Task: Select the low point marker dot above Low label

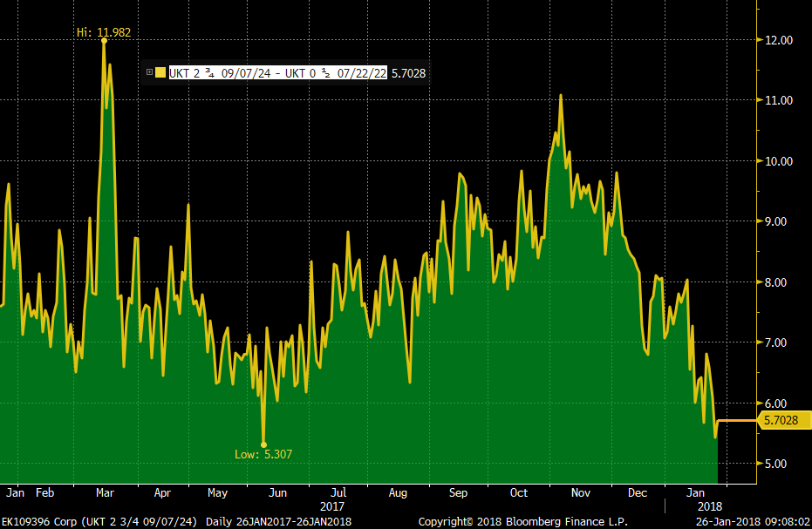Action: point(263,444)
